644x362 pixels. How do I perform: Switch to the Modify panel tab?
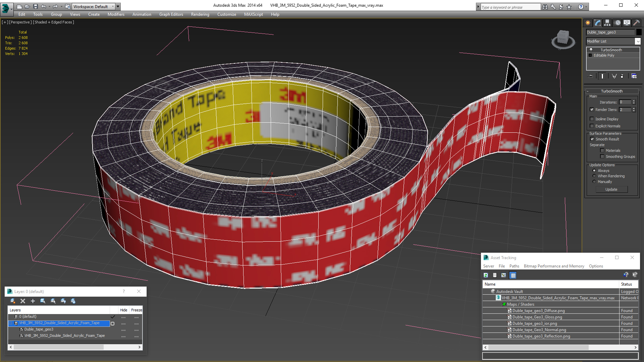pos(598,23)
